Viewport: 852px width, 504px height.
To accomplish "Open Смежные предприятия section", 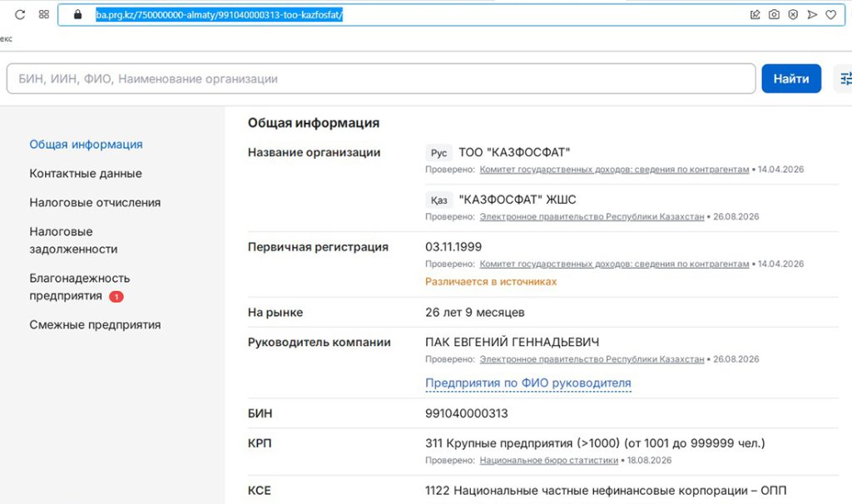I will point(95,325).
